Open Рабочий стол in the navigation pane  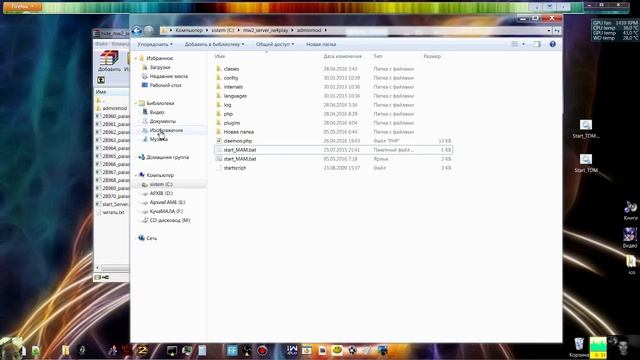[x=165, y=85]
